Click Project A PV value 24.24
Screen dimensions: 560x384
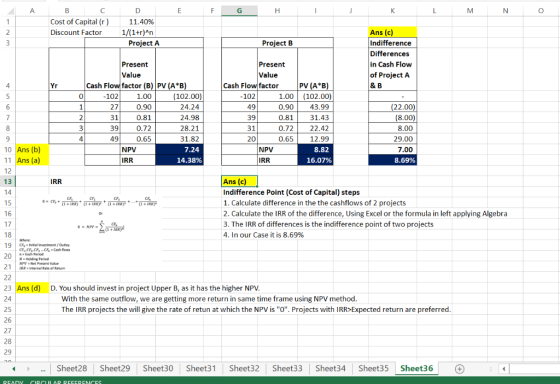coord(179,107)
